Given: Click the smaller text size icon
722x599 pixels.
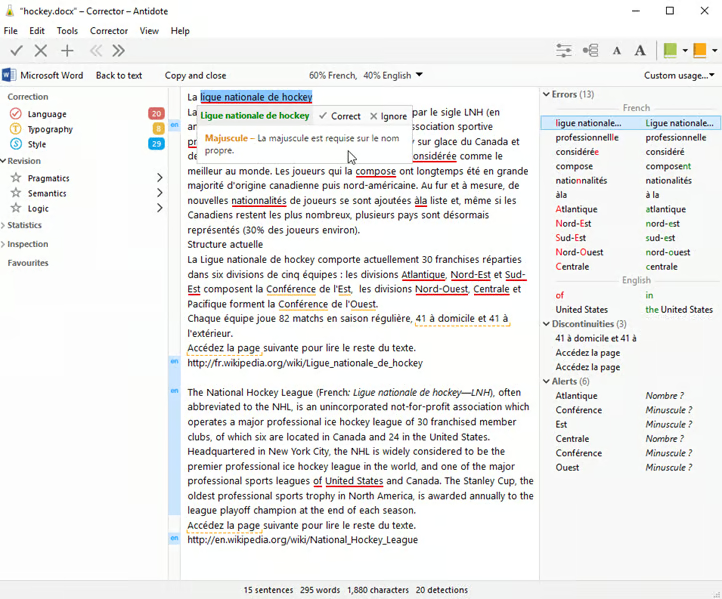Looking at the screenshot, I should click(x=616, y=51).
